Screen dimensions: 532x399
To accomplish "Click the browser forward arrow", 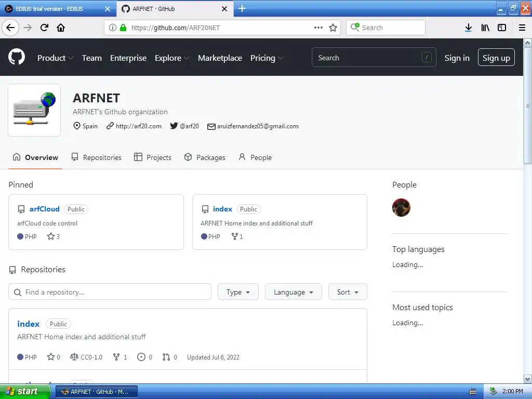I will (28, 28).
